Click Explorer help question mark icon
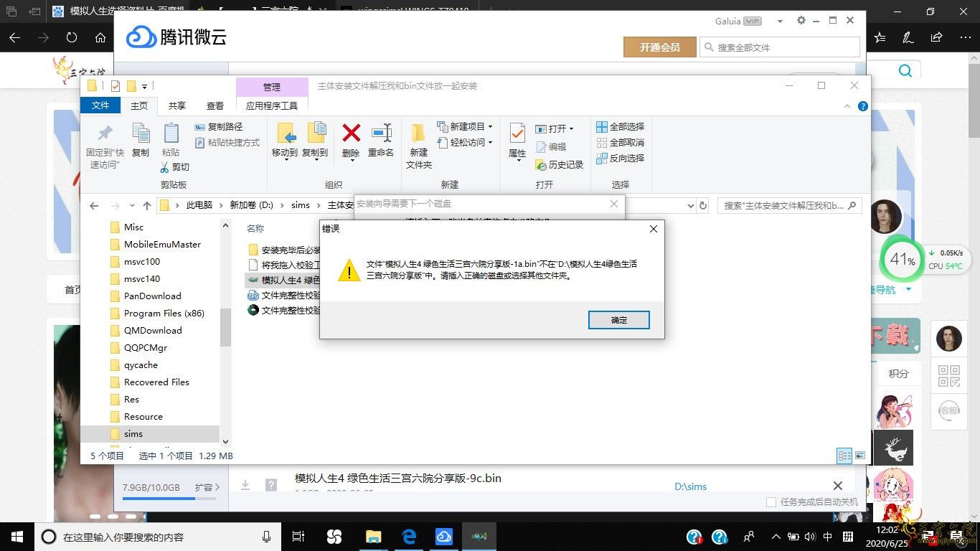This screenshot has height=551, width=980. point(863,106)
